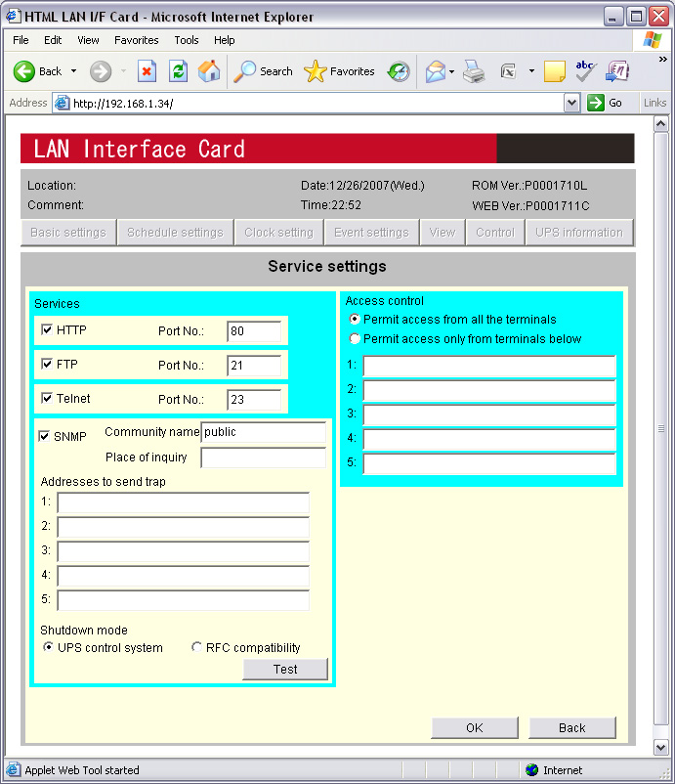Click the Forward arrow icon
Image resolution: width=675 pixels, height=784 pixels.
tap(101, 71)
